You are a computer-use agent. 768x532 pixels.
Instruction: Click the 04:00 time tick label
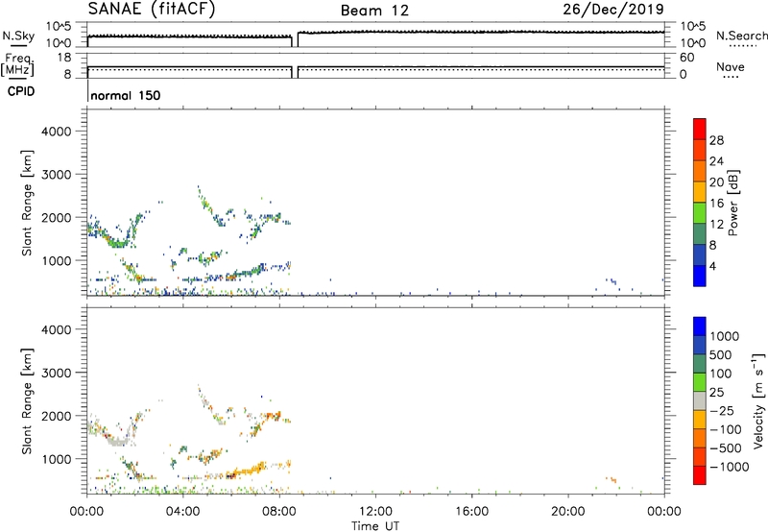(x=183, y=512)
